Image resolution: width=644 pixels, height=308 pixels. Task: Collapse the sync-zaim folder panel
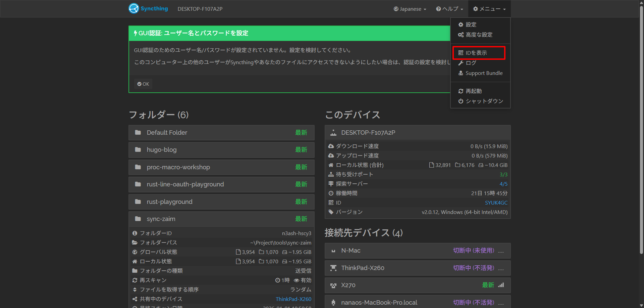(221, 219)
